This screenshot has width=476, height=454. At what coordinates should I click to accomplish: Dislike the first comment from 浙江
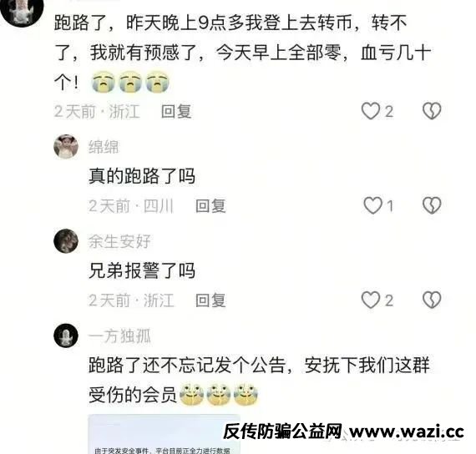[432, 111]
